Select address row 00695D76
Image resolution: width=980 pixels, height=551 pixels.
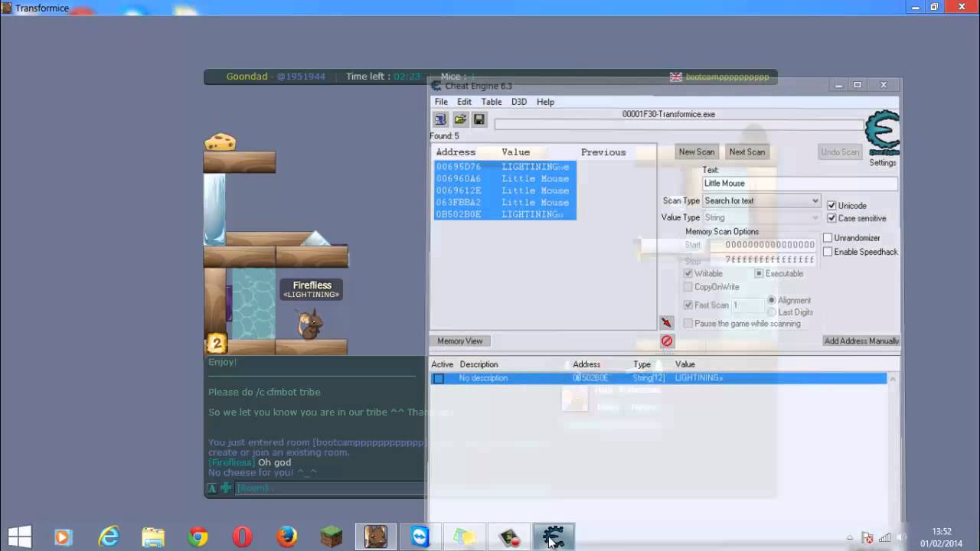pyautogui.click(x=505, y=167)
